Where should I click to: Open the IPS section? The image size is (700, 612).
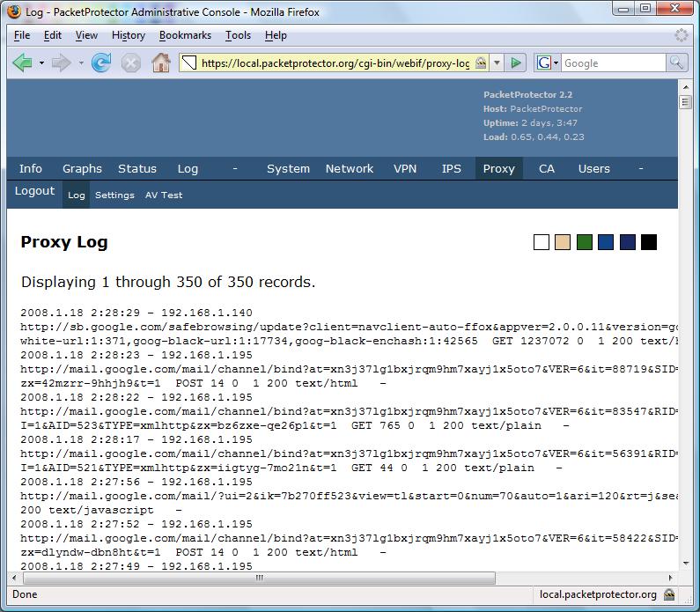tap(452, 169)
